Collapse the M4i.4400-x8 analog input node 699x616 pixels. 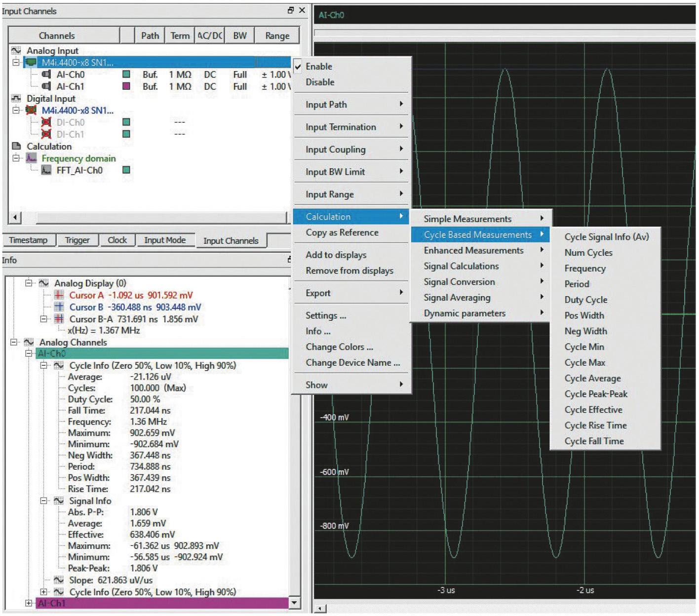pyautogui.click(x=16, y=62)
